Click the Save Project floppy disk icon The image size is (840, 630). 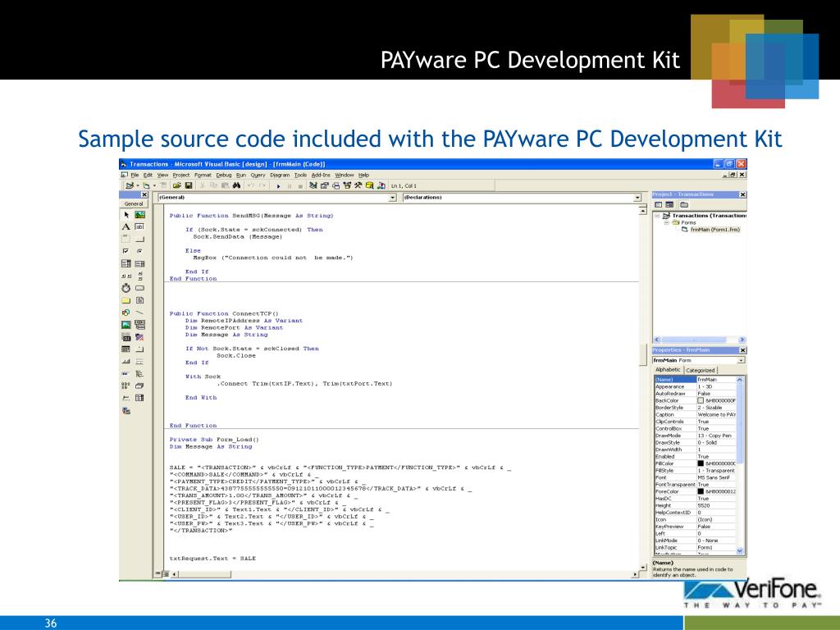point(189,186)
